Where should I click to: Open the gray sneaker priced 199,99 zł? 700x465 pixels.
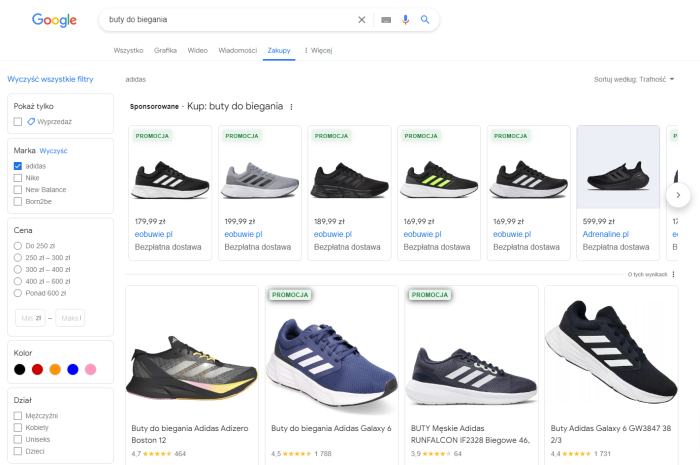coord(260,180)
